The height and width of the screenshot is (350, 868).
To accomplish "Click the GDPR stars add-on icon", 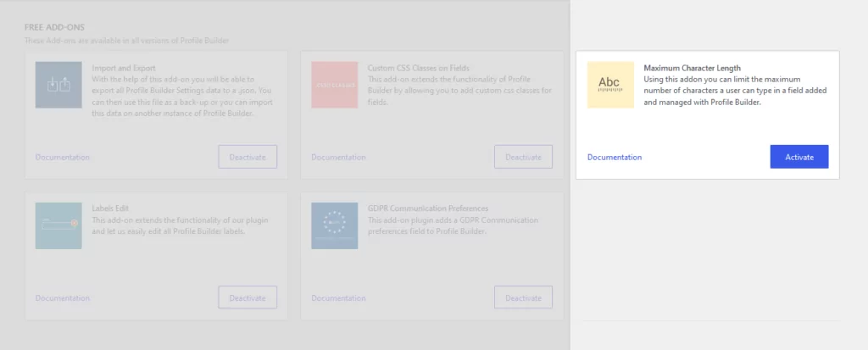I will coord(334,225).
